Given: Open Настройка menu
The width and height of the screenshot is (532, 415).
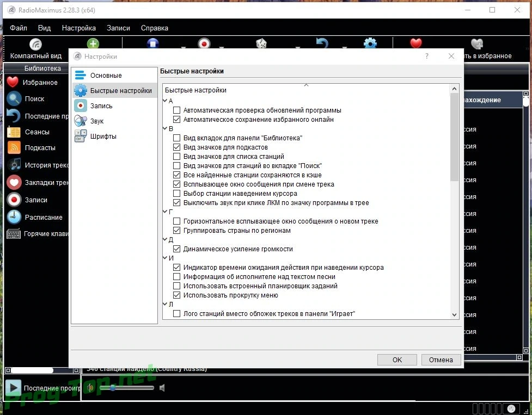Looking at the screenshot, I should pos(79,28).
